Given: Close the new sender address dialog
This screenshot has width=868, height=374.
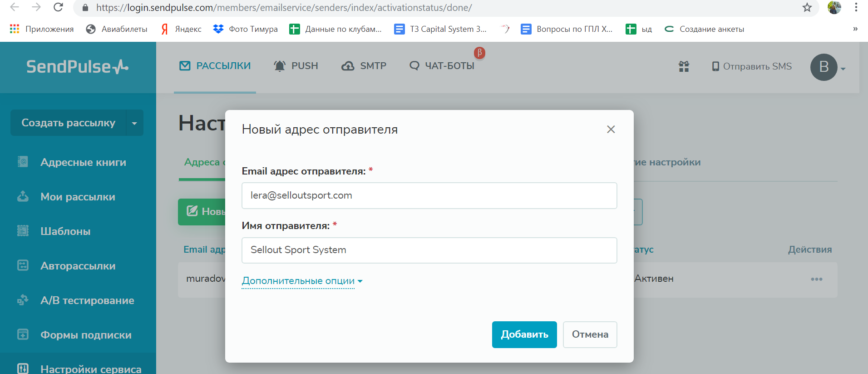Looking at the screenshot, I should pyautogui.click(x=611, y=130).
